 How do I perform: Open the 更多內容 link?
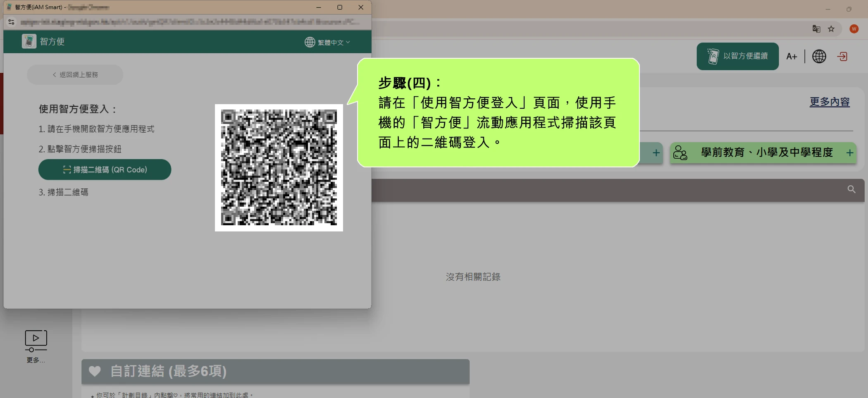click(x=829, y=102)
